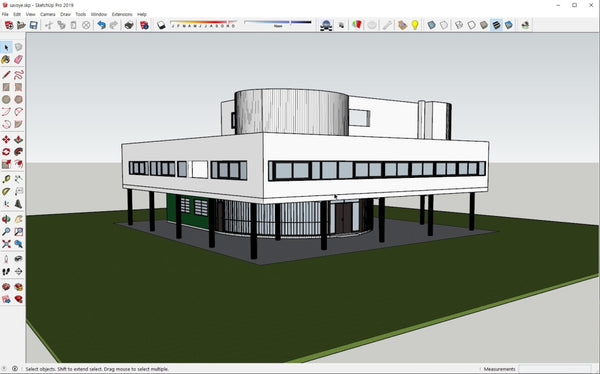Image resolution: width=600 pixels, height=374 pixels.
Task: Open the Draw menu
Action: click(65, 14)
